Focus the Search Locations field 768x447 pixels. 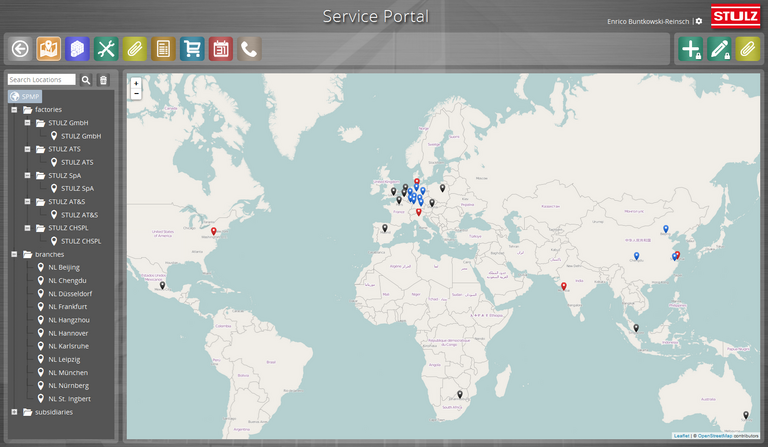click(x=42, y=80)
